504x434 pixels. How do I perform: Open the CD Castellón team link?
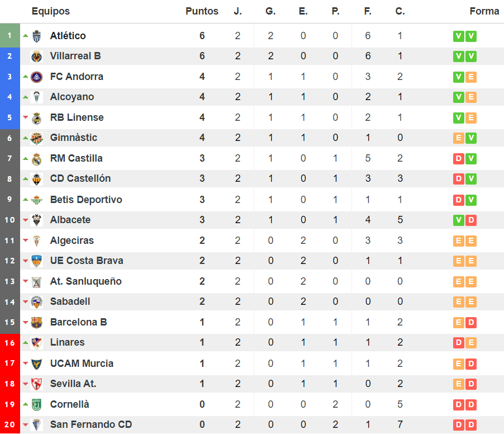point(80,178)
